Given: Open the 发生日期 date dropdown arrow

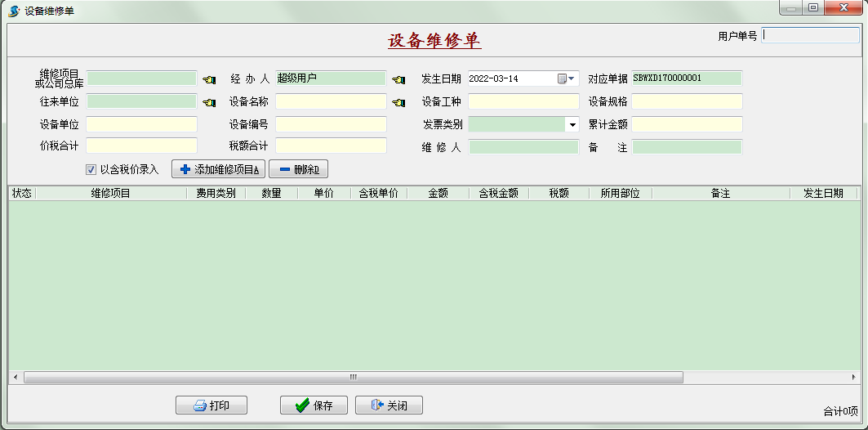Looking at the screenshot, I should tap(572, 78).
